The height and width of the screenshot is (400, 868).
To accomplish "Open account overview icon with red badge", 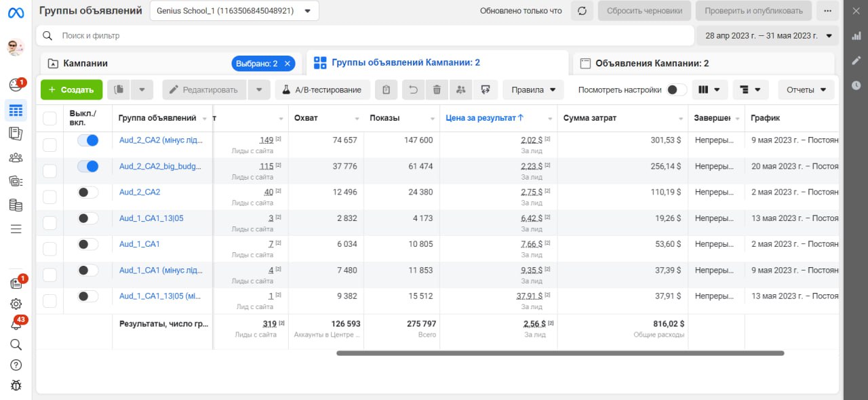I will click(x=16, y=85).
